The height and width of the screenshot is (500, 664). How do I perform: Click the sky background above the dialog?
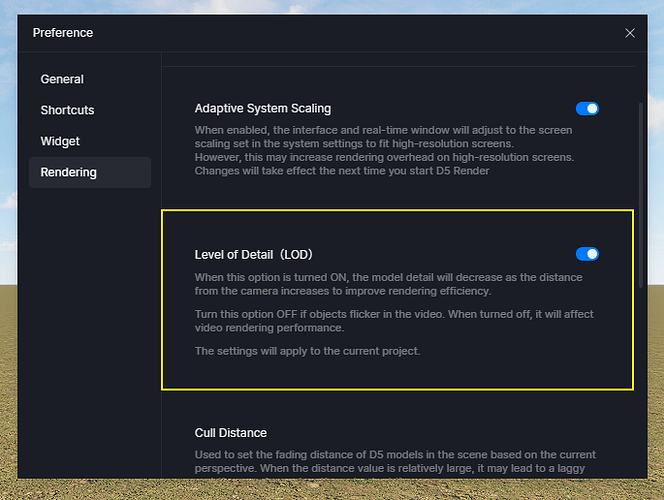332,6
